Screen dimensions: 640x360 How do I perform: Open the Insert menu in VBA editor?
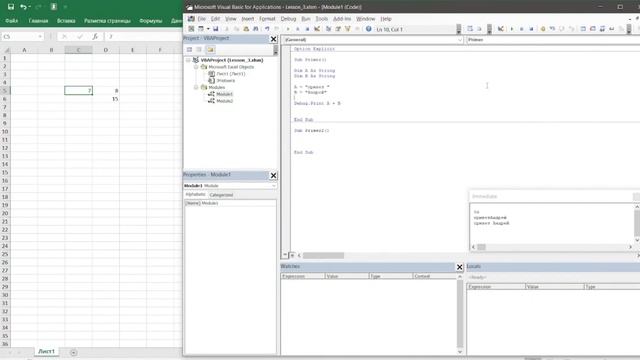coord(248,19)
